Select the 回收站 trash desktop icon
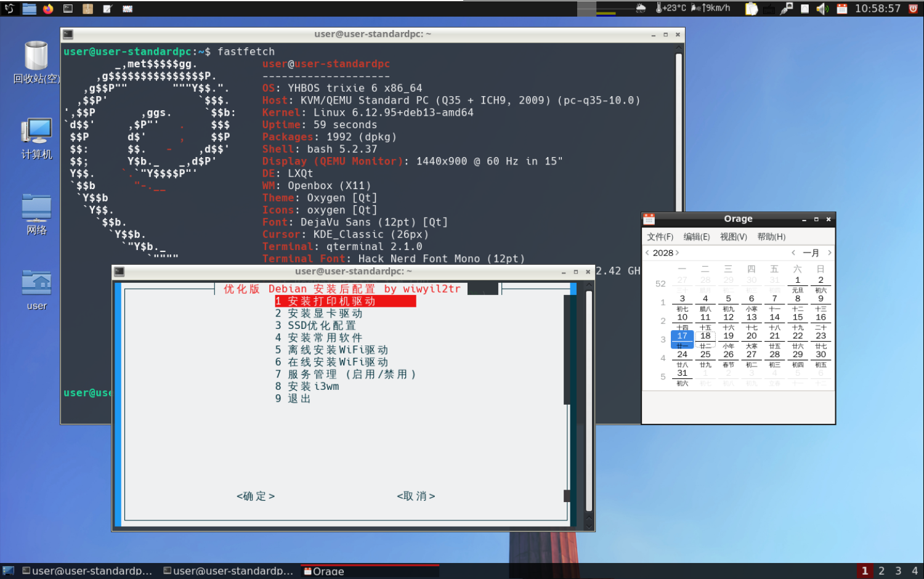Viewport: 924px width, 579px height. click(36, 62)
